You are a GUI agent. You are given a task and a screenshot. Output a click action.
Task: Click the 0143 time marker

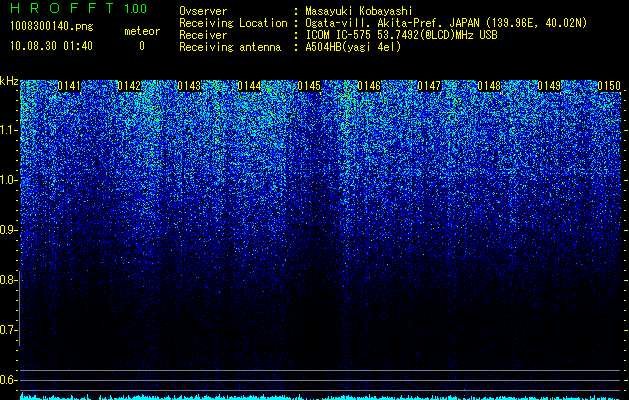(x=189, y=86)
